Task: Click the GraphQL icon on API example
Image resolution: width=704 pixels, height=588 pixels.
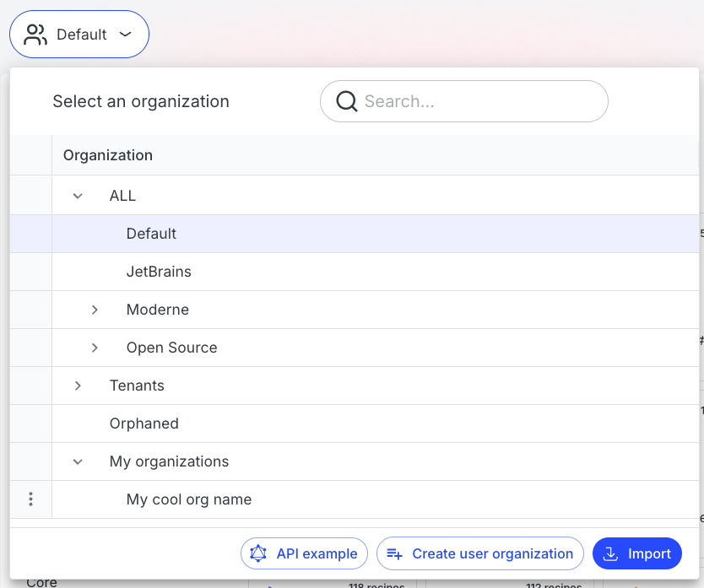Action: [258, 554]
